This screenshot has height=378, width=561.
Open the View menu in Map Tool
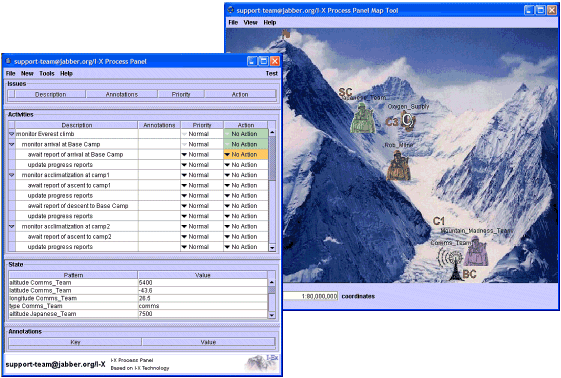click(250, 23)
